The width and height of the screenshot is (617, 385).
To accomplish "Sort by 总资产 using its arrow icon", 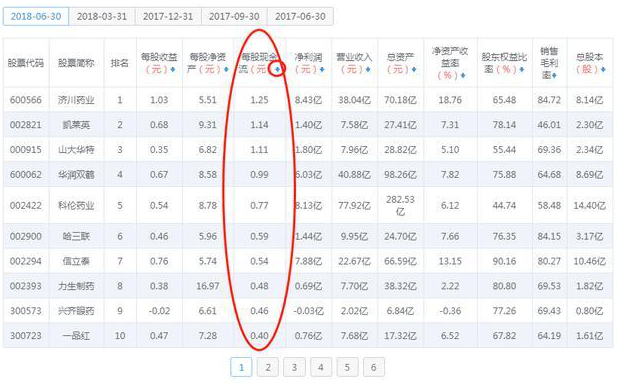I will point(414,70).
